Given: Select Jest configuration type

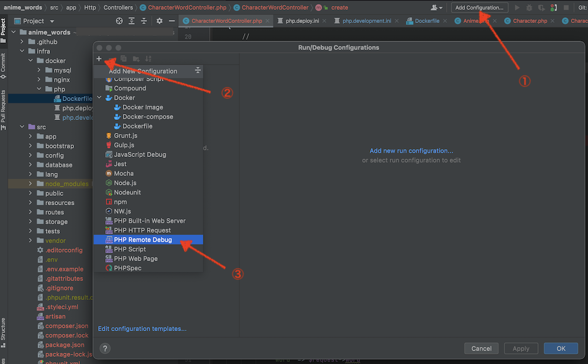Looking at the screenshot, I should coord(148,164).
